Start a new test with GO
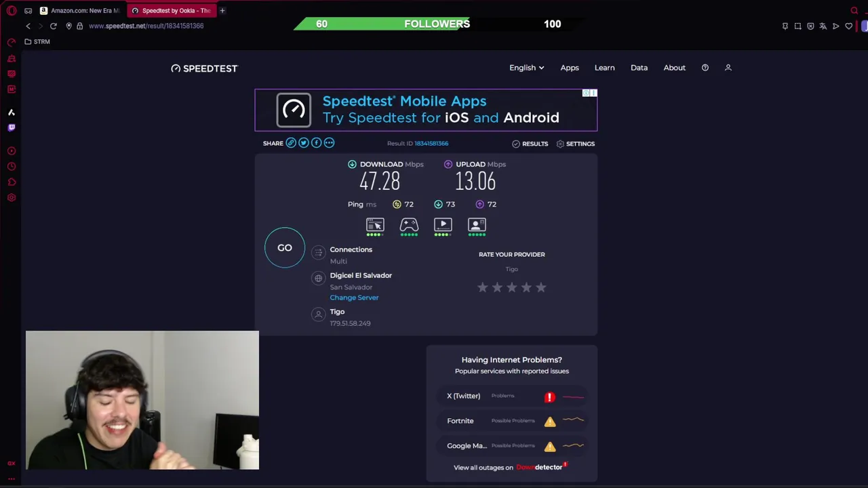Viewport: 868px width, 488px height. click(285, 247)
